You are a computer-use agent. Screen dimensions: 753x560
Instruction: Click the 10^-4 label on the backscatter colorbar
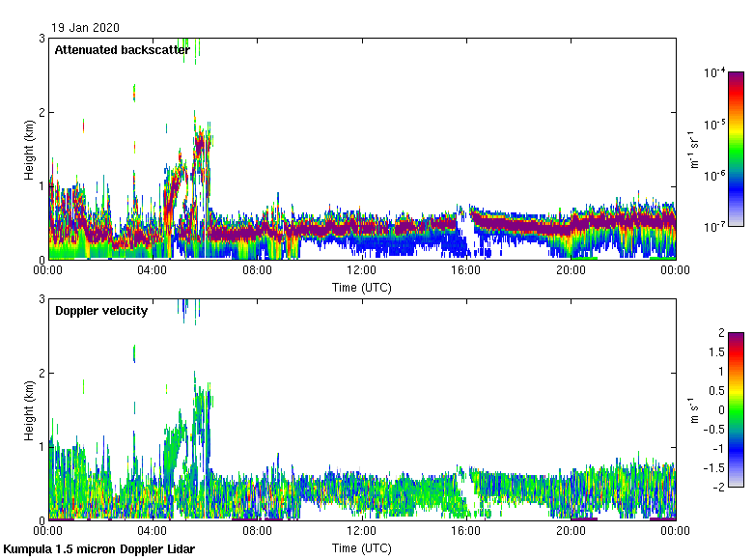coord(715,73)
